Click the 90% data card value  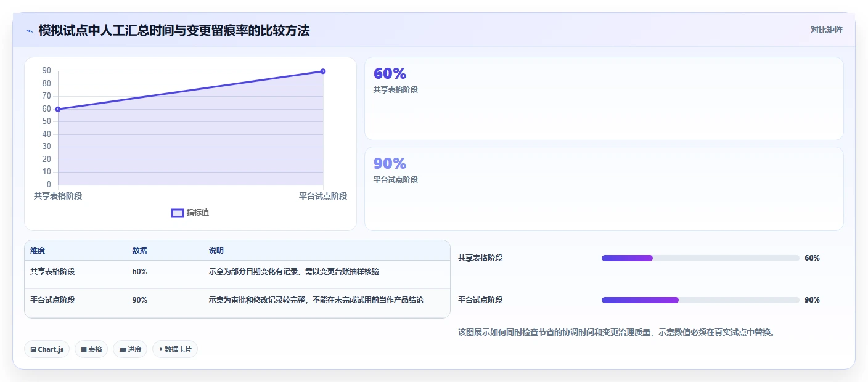point(390,163)
